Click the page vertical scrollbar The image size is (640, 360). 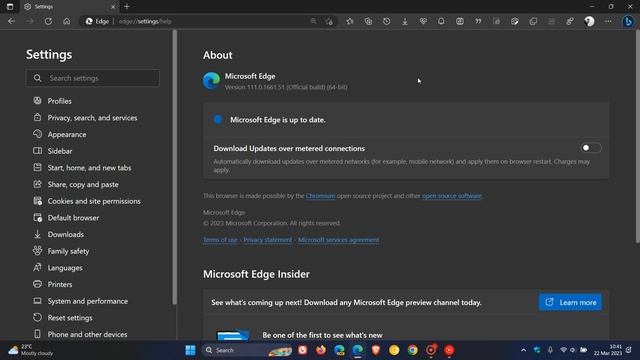pyautogui.click(x=637, y=137)
